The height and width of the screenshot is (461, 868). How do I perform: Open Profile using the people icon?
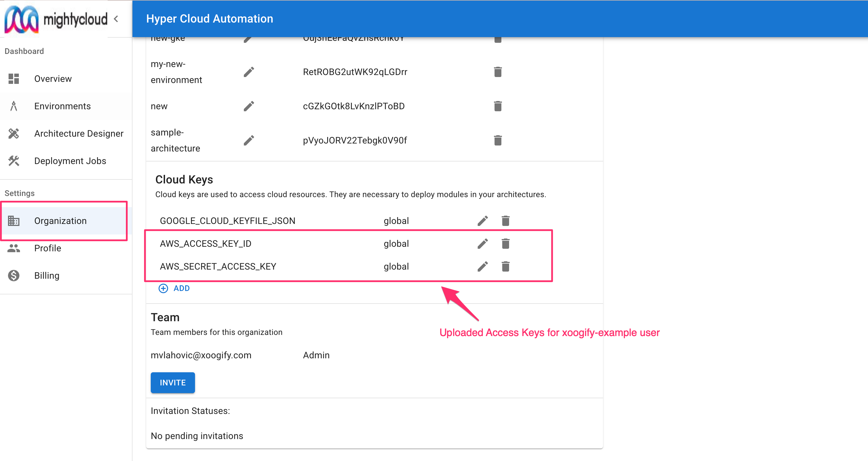click(x=14, y=248)
